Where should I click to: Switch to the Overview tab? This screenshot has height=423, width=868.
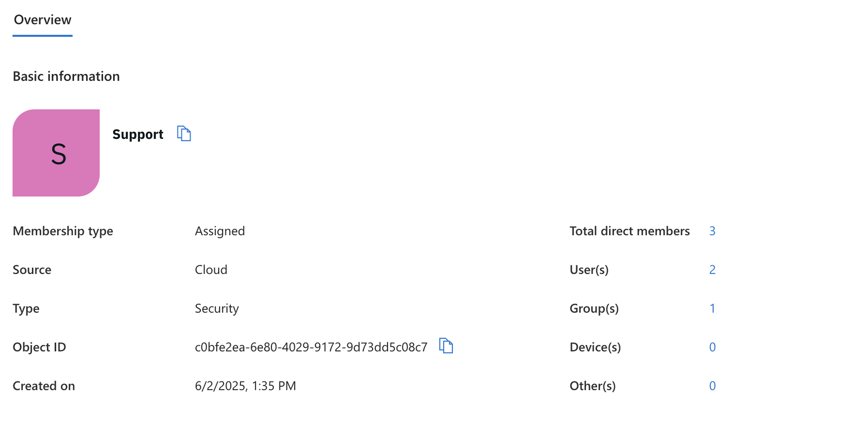pos(42,20)
